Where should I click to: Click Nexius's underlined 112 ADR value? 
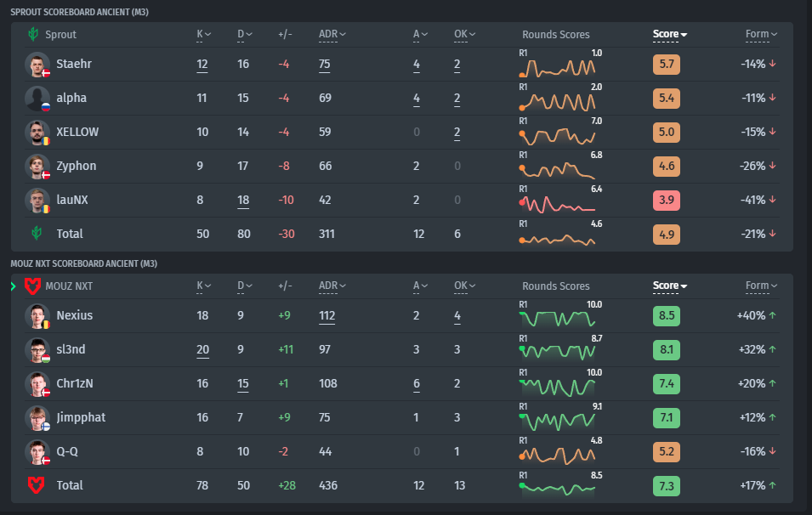[327, 316]
